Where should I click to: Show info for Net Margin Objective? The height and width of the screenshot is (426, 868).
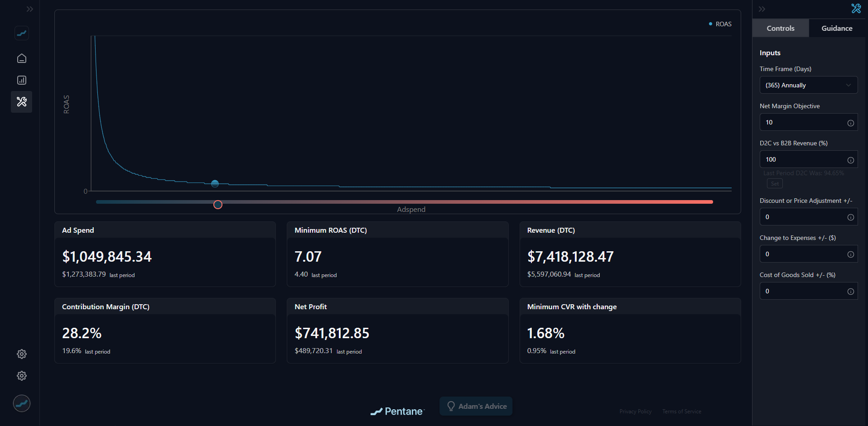tap(850, 123)
